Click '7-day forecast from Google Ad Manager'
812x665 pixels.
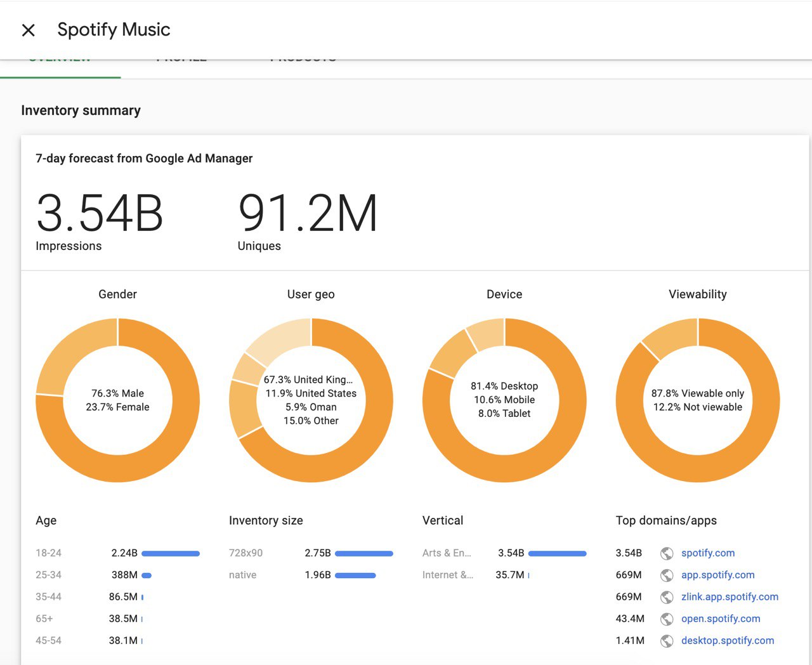[144, 159]
